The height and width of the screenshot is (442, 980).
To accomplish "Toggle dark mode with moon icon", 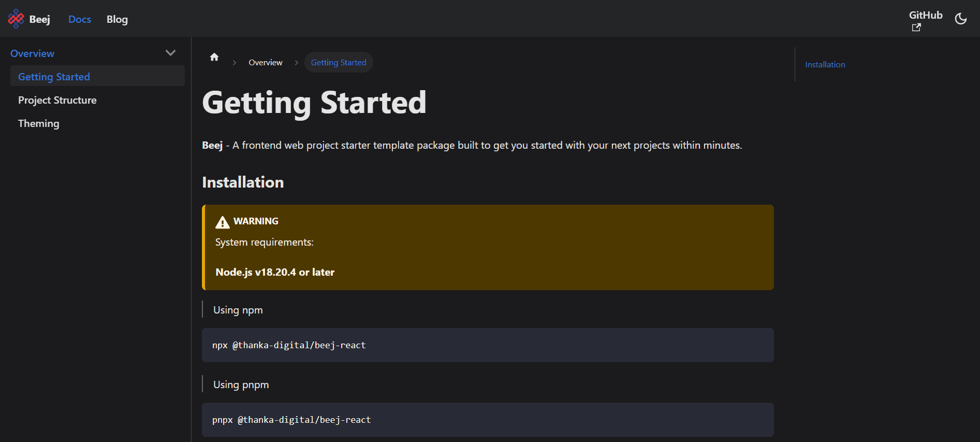I will [x=961, y=19].
